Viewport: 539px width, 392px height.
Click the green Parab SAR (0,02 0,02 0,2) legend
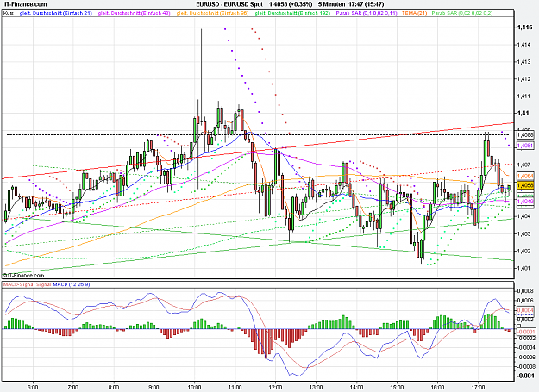click(462, 13)
